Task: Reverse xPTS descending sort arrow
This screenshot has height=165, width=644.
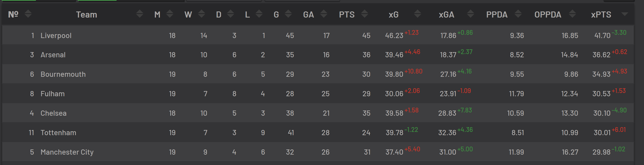Action: click(625, 14)
